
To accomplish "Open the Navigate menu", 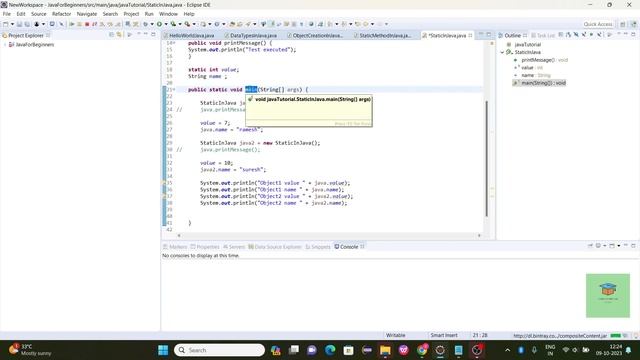I will click(87, 14).
